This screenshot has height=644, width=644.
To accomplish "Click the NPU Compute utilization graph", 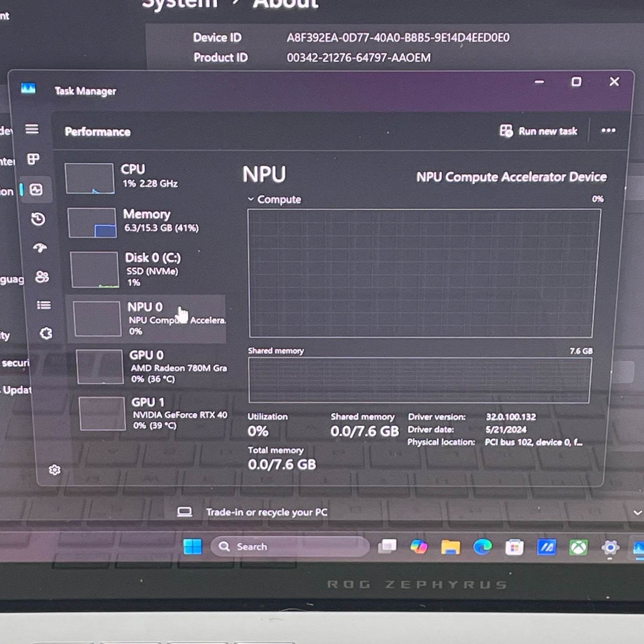I will (424, 273).
